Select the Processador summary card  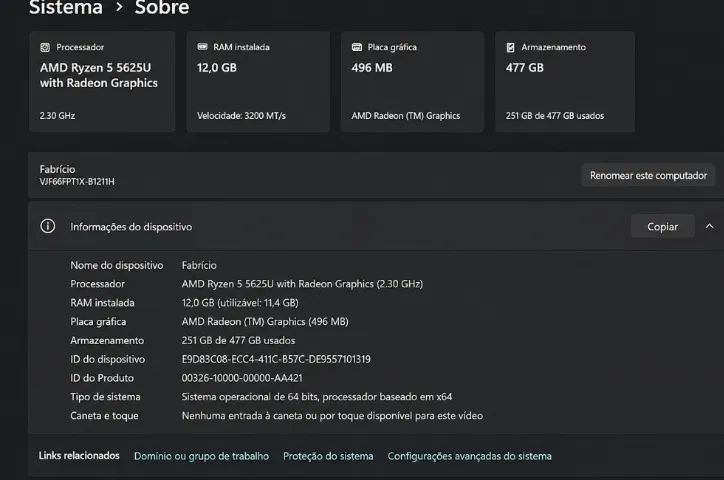point(102,82)
